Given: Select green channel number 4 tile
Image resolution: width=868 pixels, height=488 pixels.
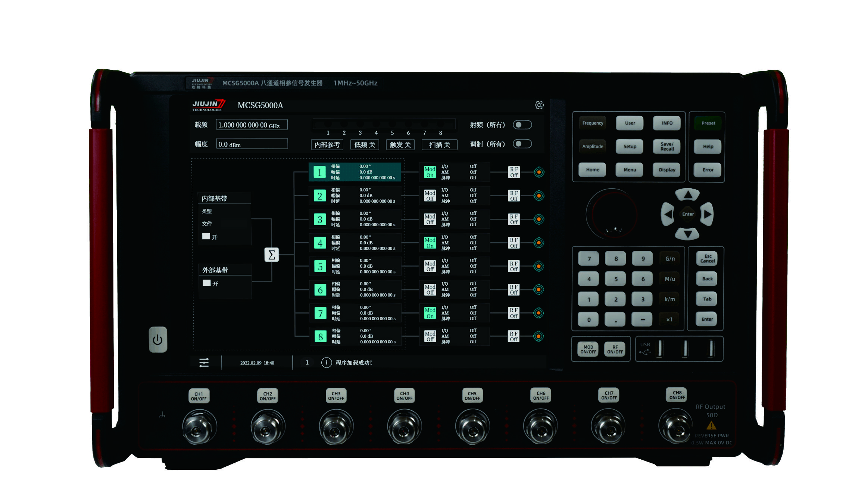Looking at the screenshot, I should 320,243.
